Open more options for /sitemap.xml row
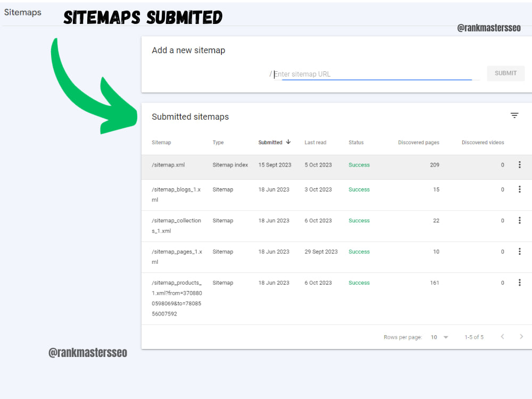The image size is (532, 399). [x=519, y=165]
